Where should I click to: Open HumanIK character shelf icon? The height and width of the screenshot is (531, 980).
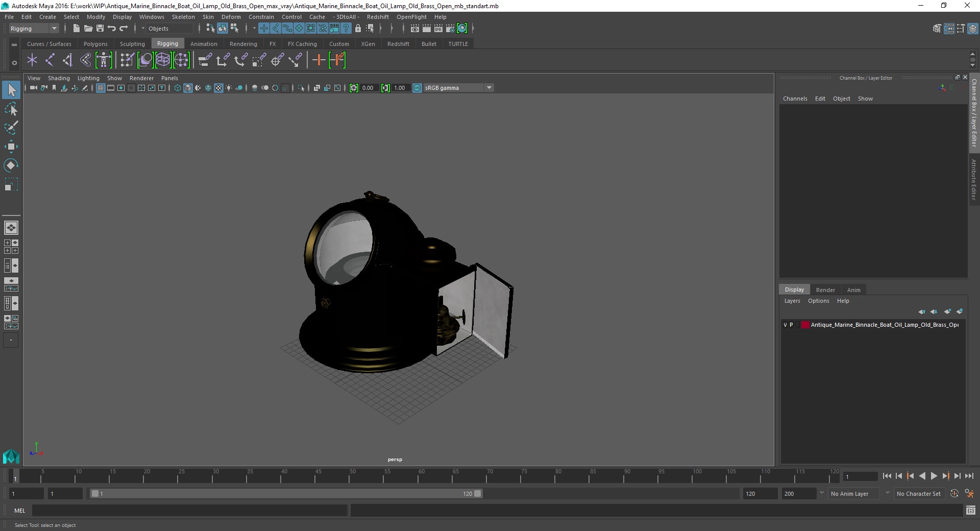pyautogui.click(x=104, y=60)
